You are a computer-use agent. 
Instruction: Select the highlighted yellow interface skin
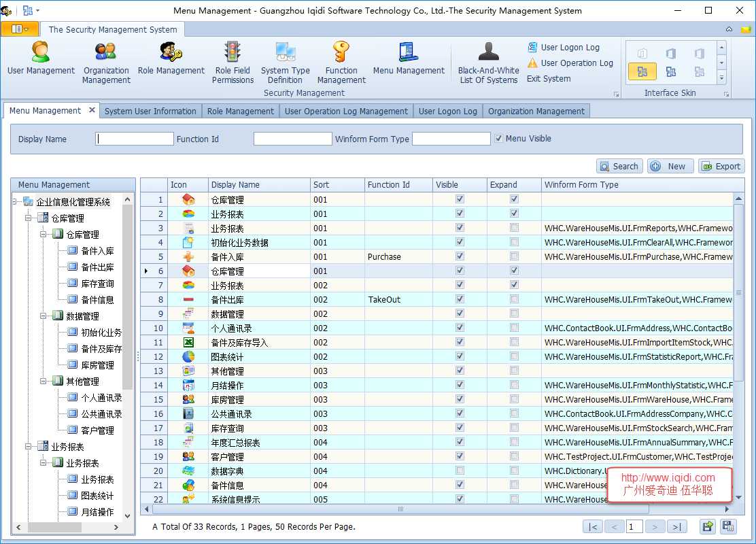[x=642, y=72]
